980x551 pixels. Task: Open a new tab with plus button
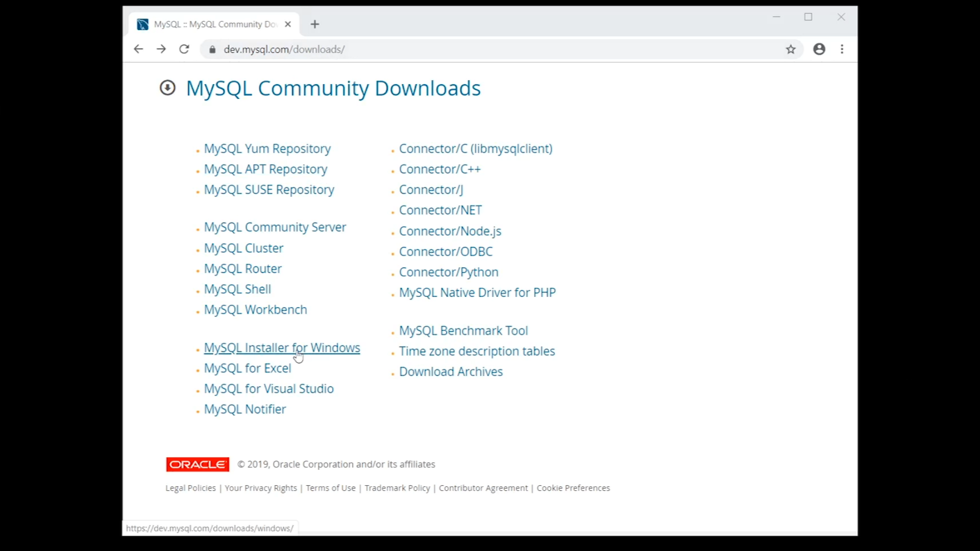point(315,24)
